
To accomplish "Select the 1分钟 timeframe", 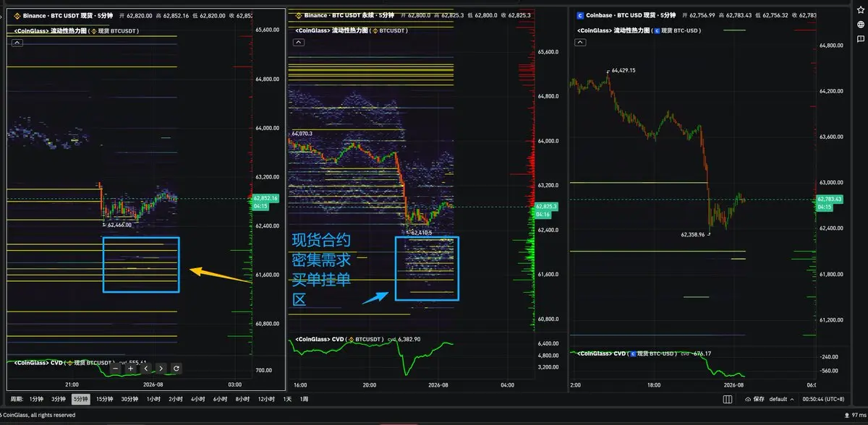I will click(37, 399).
